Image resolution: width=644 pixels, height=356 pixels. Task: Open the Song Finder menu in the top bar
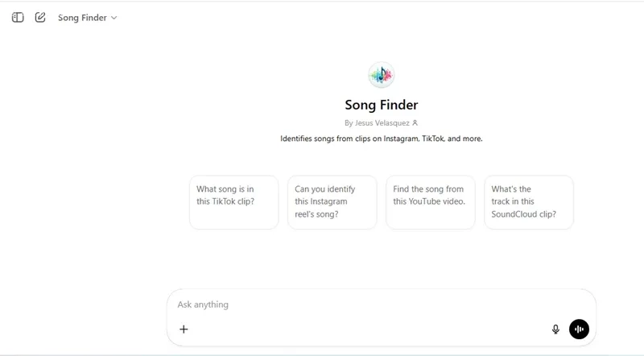[x=82, y=18]
